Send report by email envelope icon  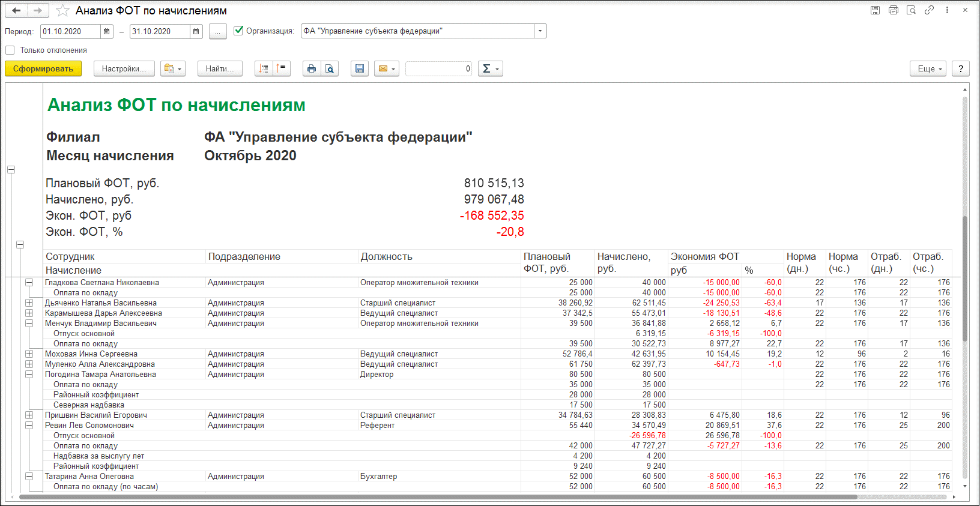tap(387, 68)
